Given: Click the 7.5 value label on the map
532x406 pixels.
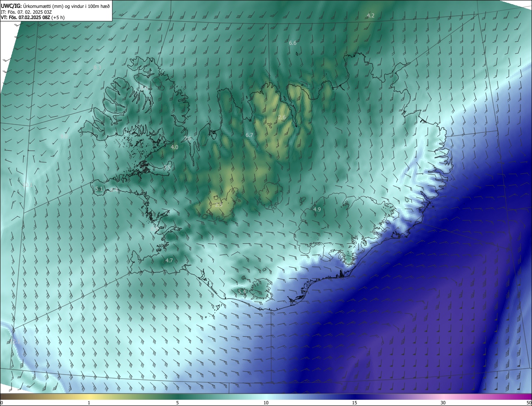Looking at the screenshot, I should [167, 168].
